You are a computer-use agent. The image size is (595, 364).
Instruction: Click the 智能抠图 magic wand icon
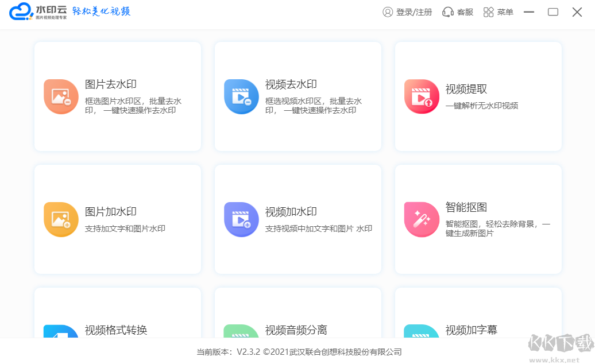coord(422,219)
